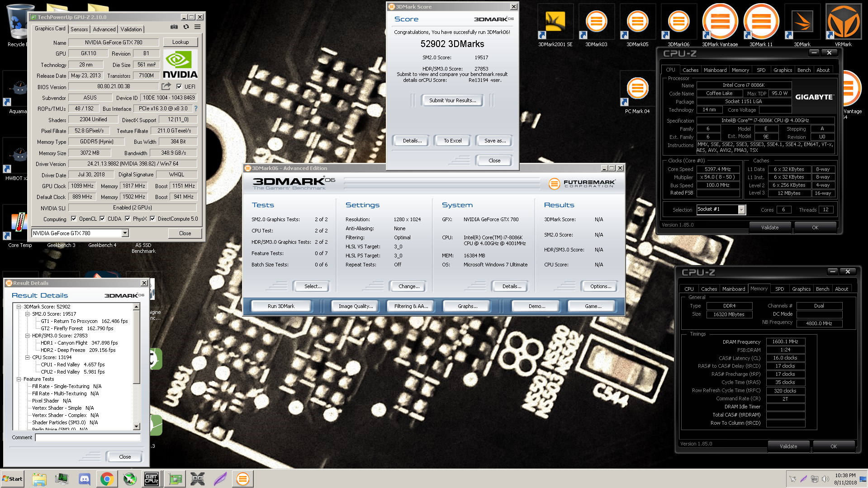
Task: Select the GT1 - Return To Proxycon row
Action: click(x=84, y=321)
